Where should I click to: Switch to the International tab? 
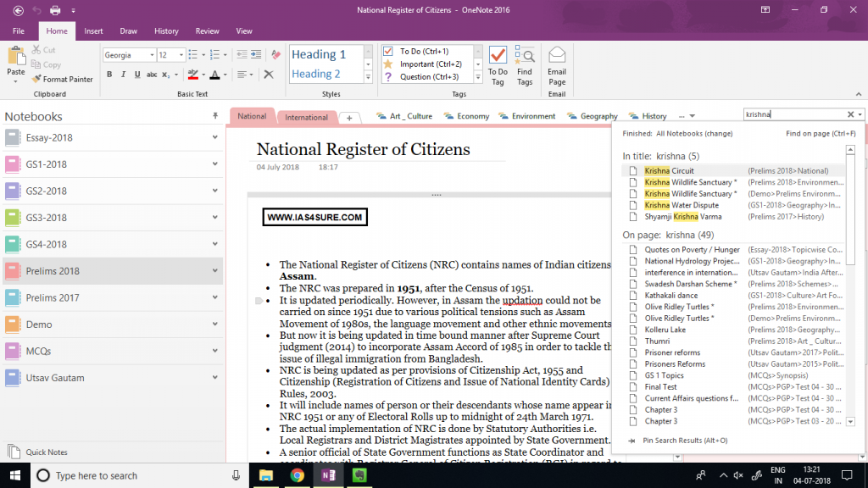pos(306,118)
